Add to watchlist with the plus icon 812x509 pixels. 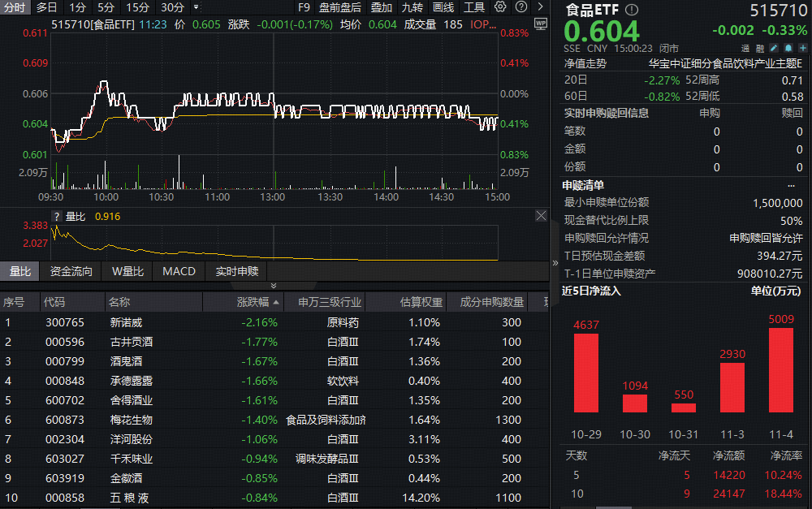(x=801, y=49)
